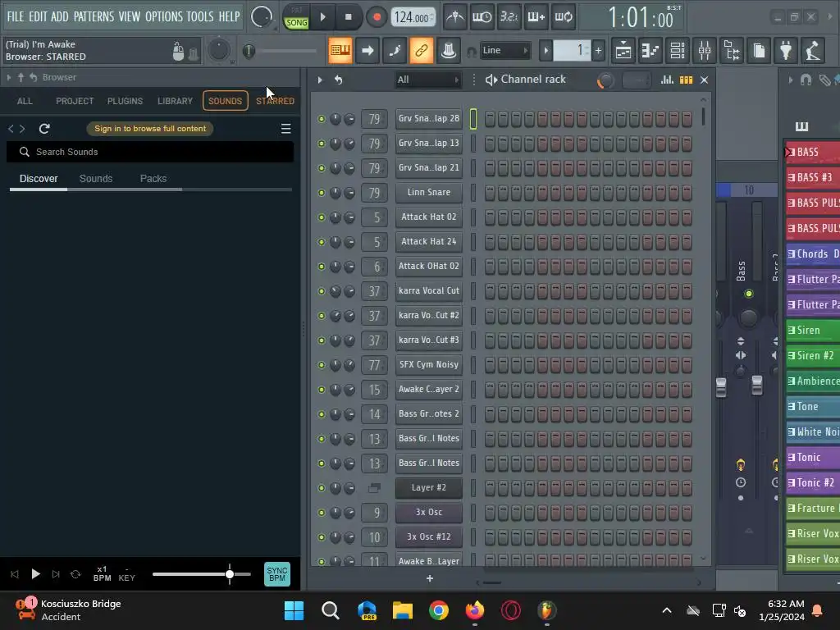840x630 pixels.
Task: Play the browser preview sound
Action: pos(35,574)
